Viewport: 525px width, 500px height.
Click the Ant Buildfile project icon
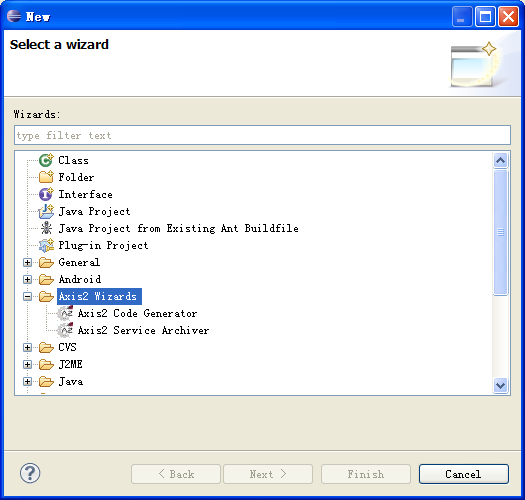pyautogui.click(x=46, y=228)
